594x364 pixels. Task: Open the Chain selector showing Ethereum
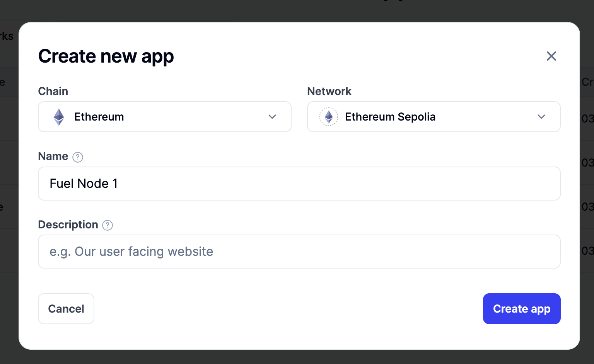click(165, 117)
